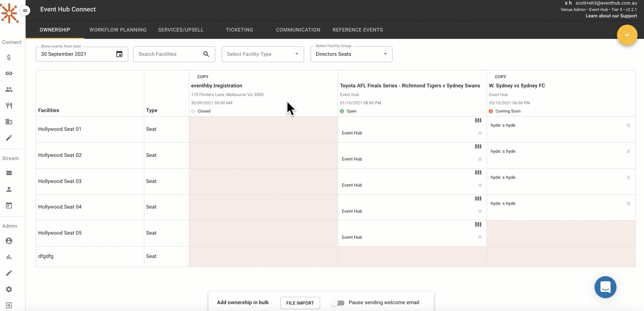This screenshot has height=311, width=644.
Task: Open the bar chart icon under Admin
Action: pos(9,257)
